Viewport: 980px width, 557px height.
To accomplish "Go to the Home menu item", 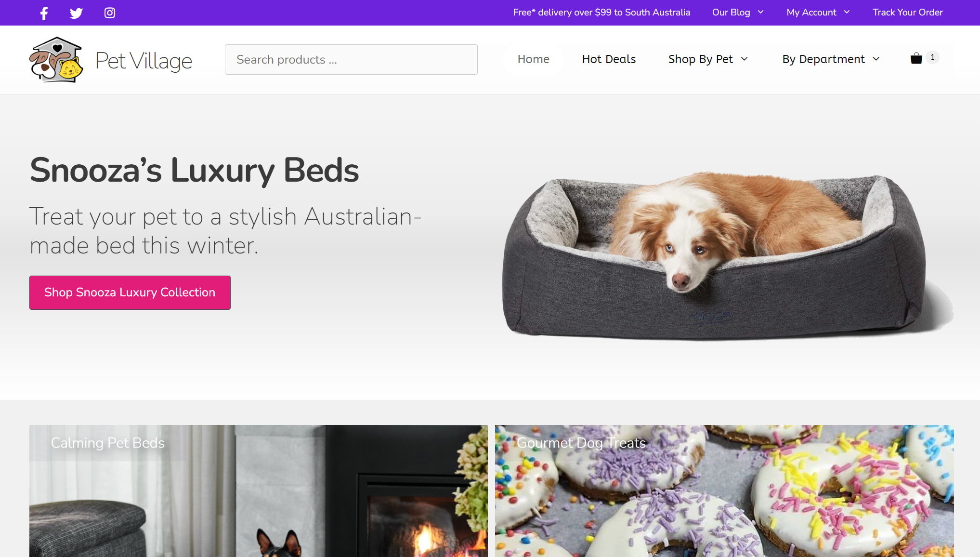I will 533,59.
